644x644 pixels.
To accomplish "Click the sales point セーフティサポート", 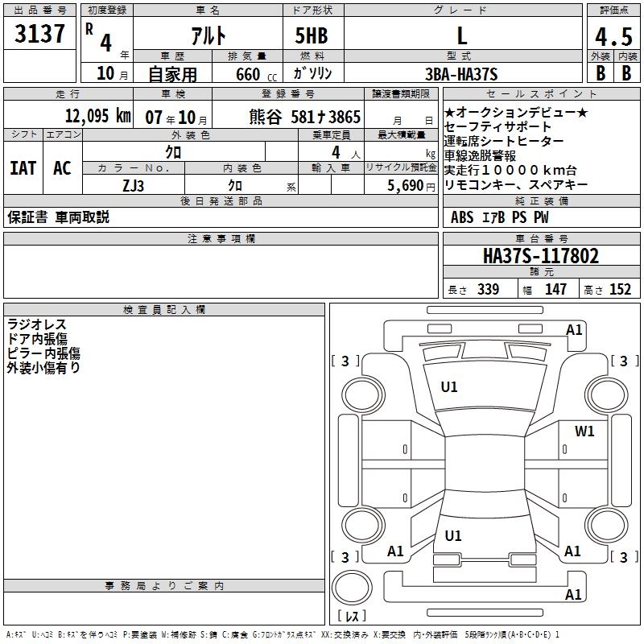I will (497, 126).
